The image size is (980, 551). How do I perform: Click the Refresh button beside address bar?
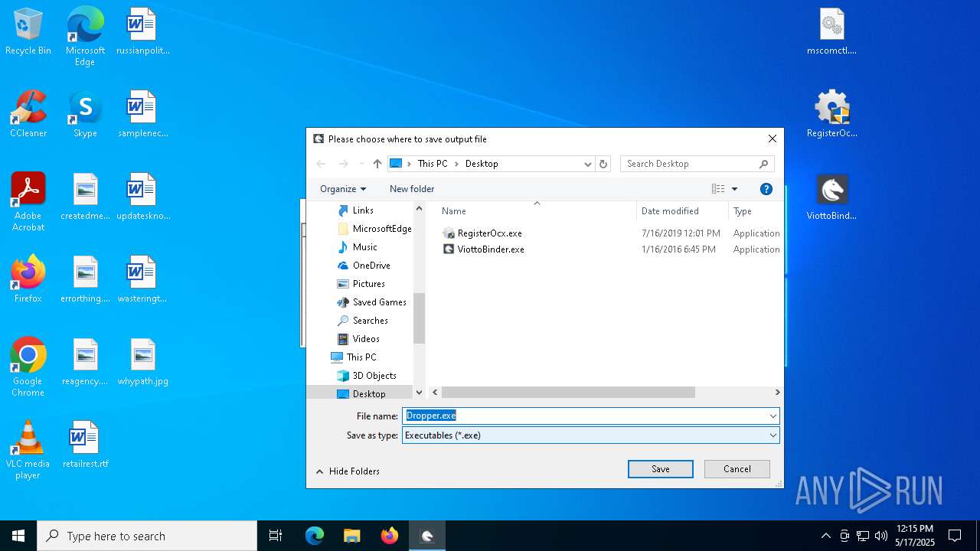(x=603, y=164)
